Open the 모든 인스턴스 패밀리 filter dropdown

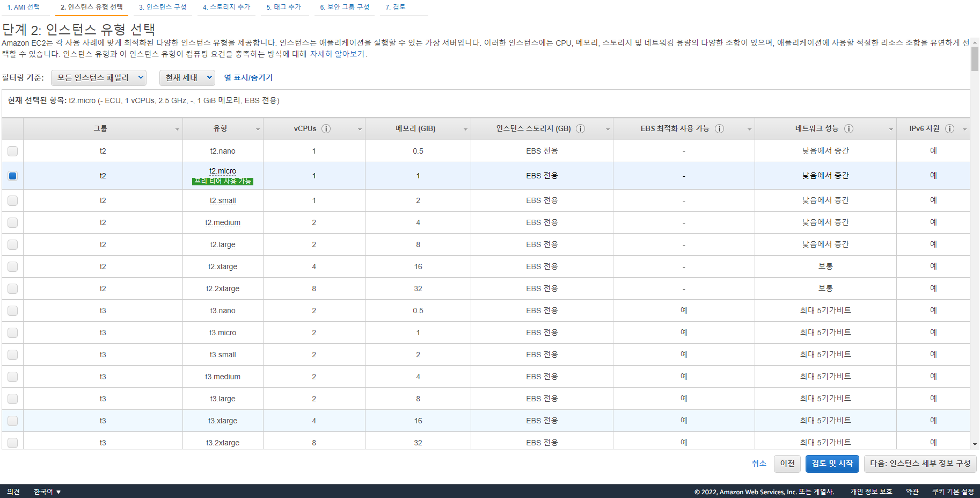pos(99,78)
